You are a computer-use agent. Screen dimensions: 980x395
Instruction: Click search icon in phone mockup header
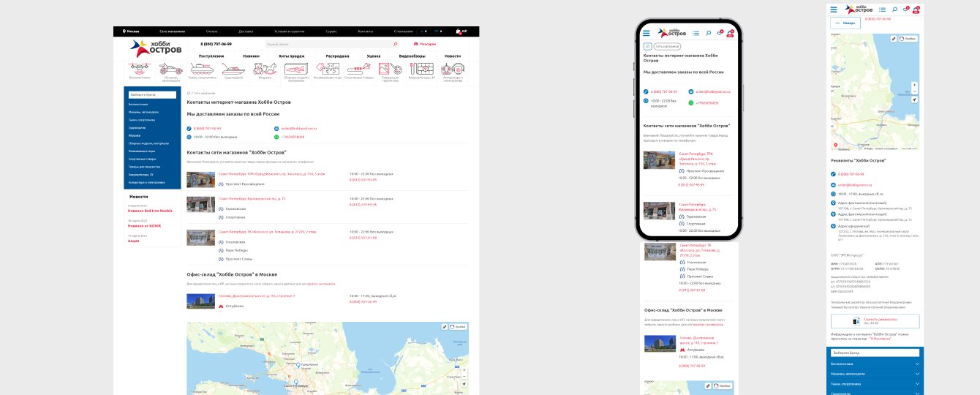pos(708,33)
